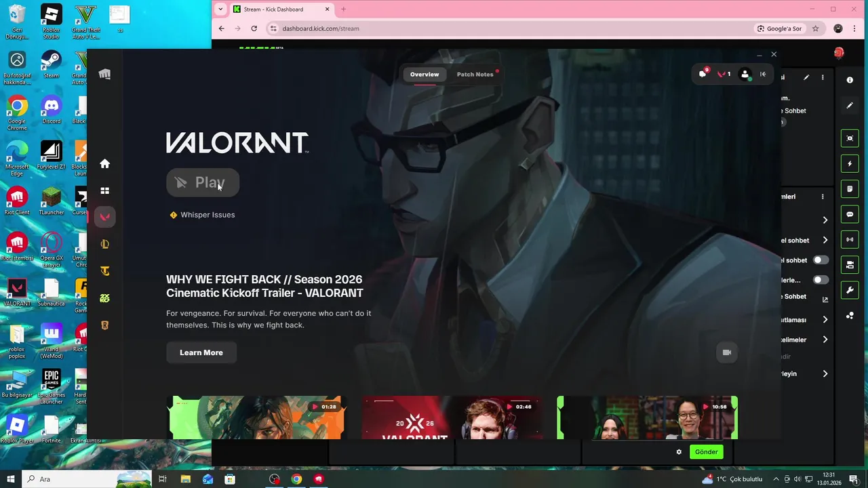The width and height of the screenshot is (868, 488).
Task: Click the VALORANT points icon showing 1
Action: click(724, 74)
